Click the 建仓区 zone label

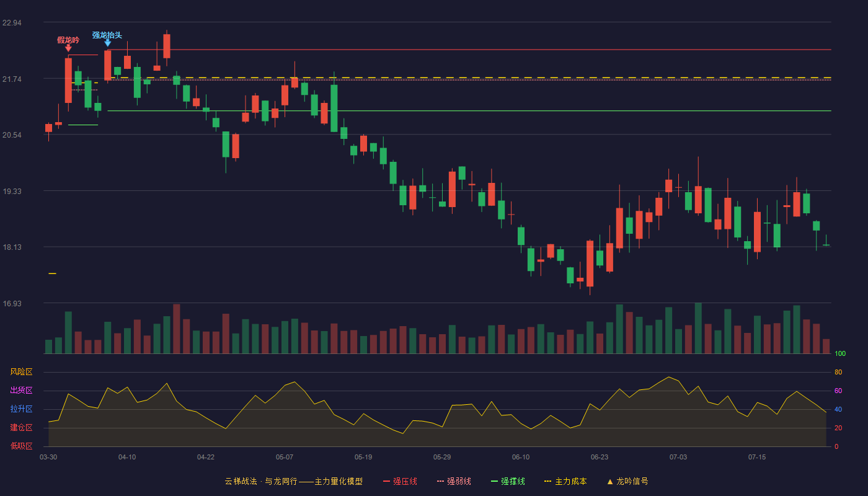coord(22,428)
